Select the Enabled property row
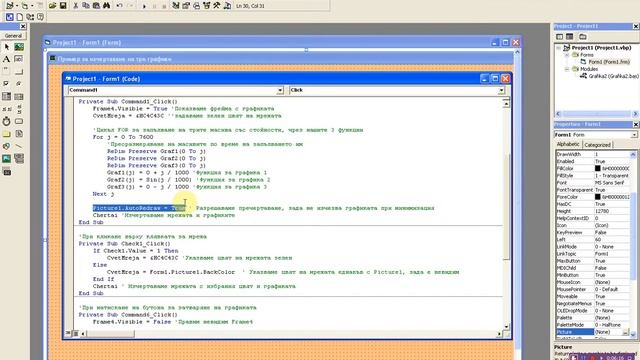Screen dimensions: 640x360 pos(593,162)
